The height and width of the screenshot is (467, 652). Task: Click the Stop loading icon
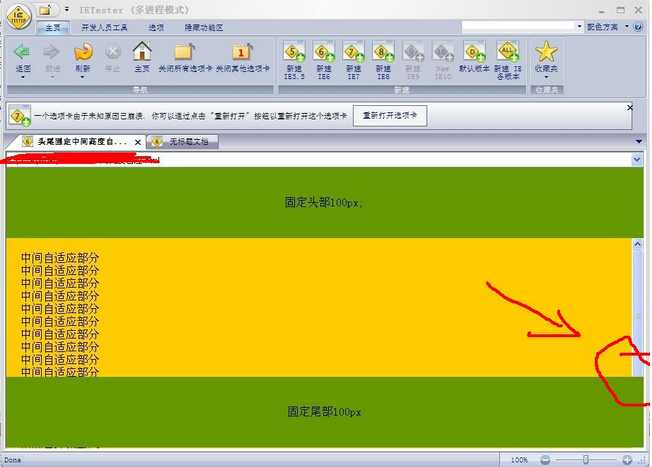tap(112, 52)
